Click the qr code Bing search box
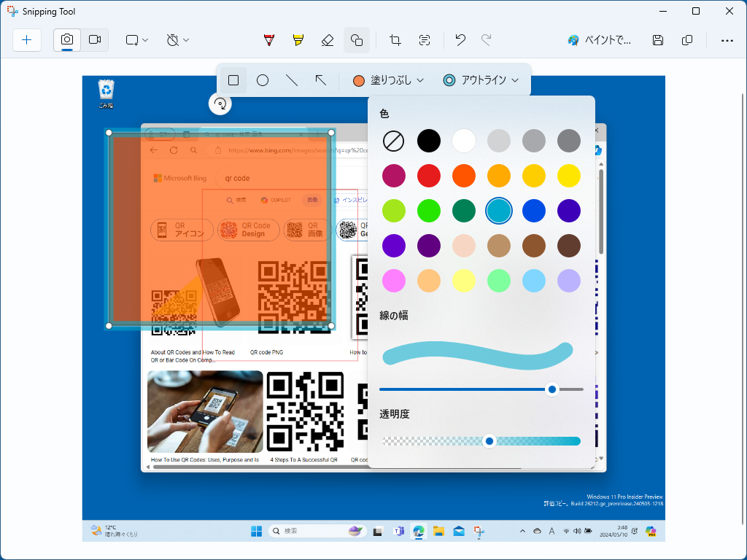747x560 pixels. [x=290, y=178]
